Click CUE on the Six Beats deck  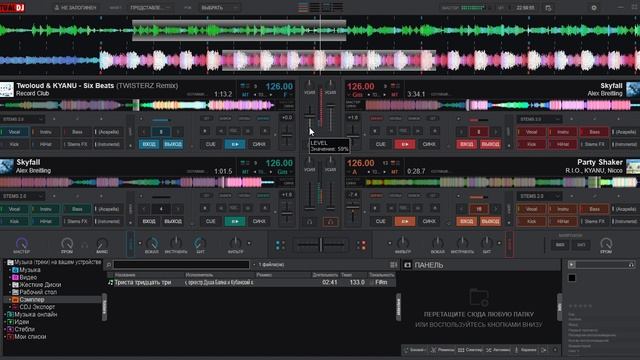211,144
